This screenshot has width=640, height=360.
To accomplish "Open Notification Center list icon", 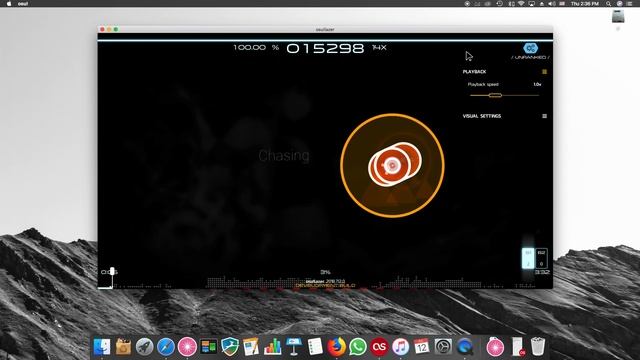I will point(630,3).
